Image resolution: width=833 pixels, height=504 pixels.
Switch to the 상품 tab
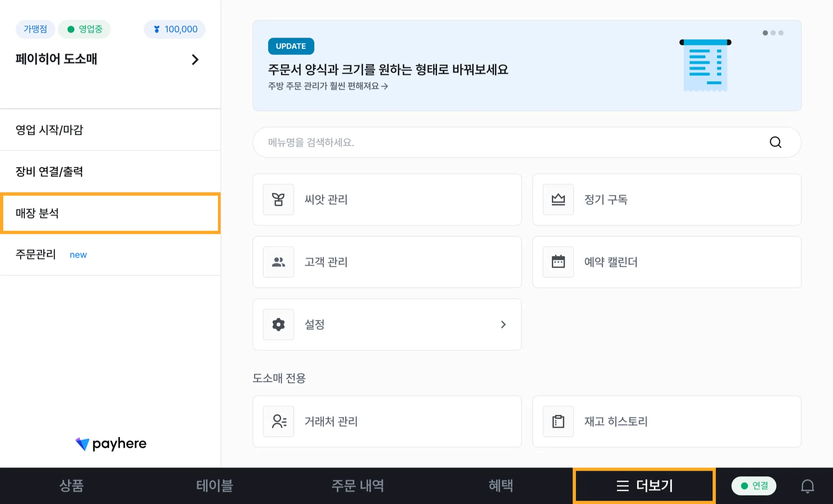tap(72, 486)
